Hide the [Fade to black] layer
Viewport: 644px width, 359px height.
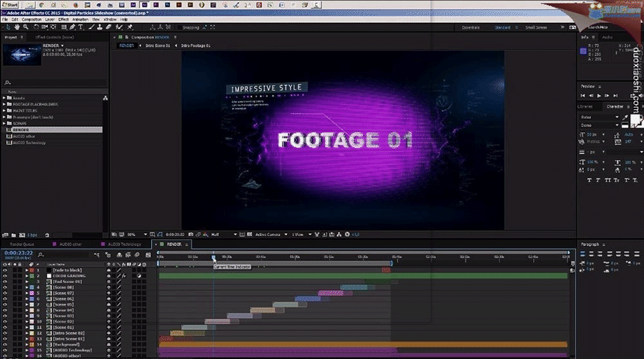[x=5, y=270]
